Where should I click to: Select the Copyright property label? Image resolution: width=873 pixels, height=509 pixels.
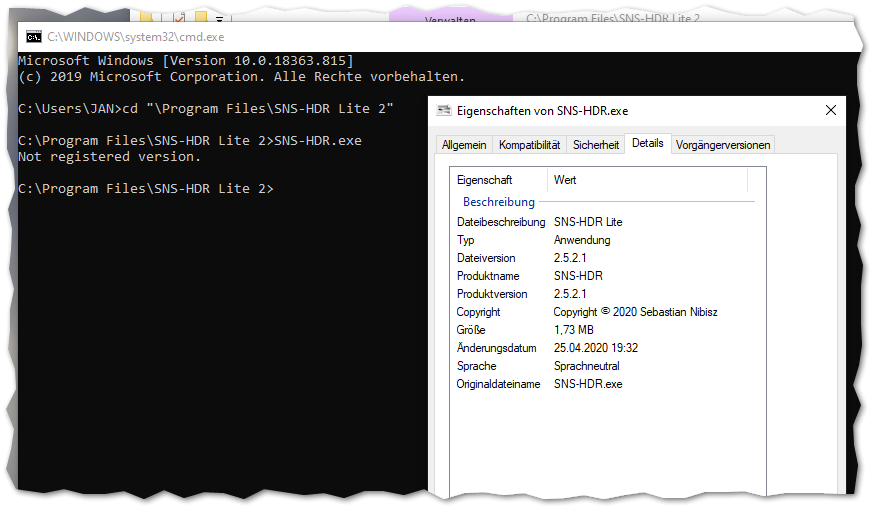pos(478,312)
